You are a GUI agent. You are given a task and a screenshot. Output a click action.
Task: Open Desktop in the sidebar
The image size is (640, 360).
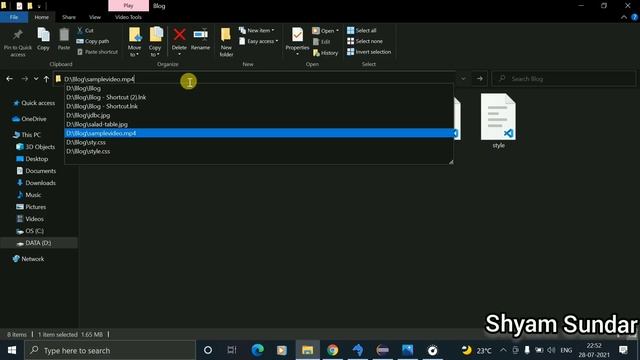coord(32,159)
